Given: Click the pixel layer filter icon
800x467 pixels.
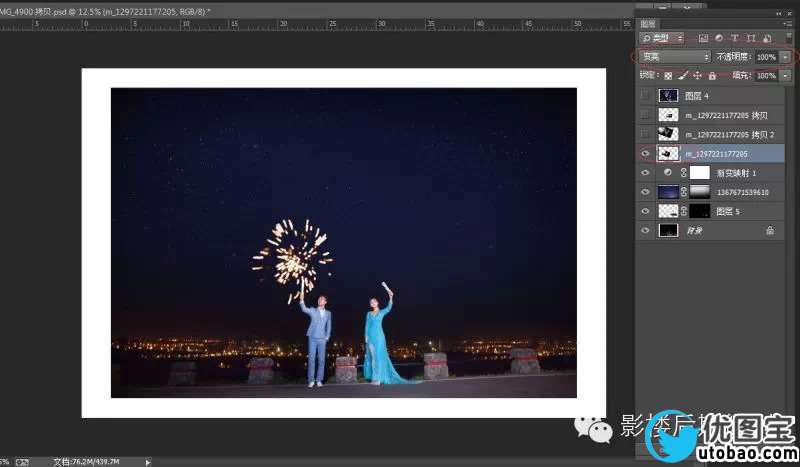Looking at the screenshot, I should pyautogui.click(x=704, y=39).
